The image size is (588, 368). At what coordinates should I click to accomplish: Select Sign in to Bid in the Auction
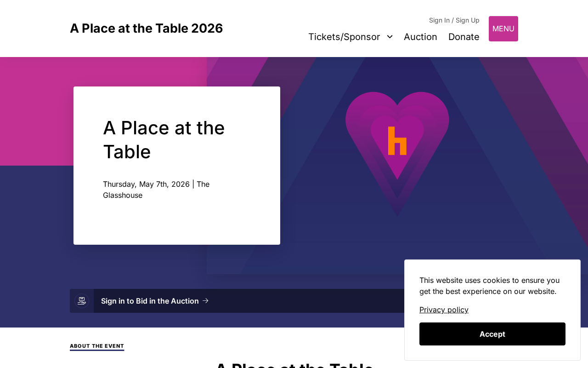point(150,301)
